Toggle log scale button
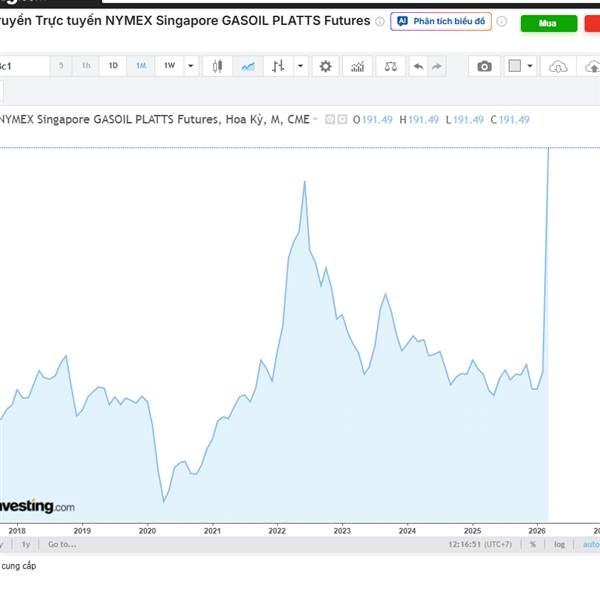The width and height of the screenshot is (600, 600). point(559,544)
